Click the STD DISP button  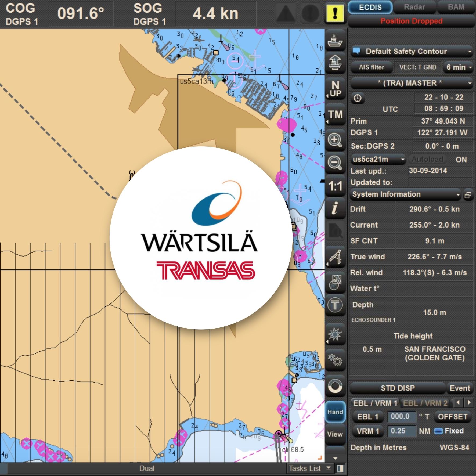[398, 388]
